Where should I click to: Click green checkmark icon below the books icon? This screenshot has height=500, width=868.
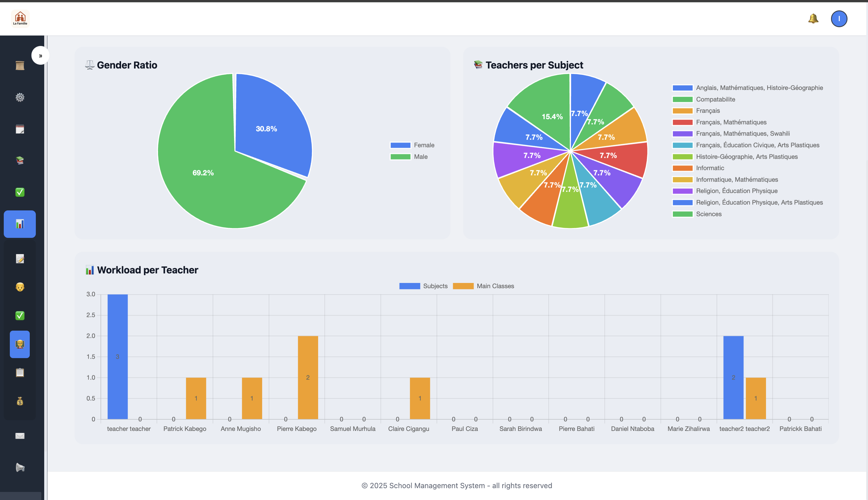[x=20, y=192]
